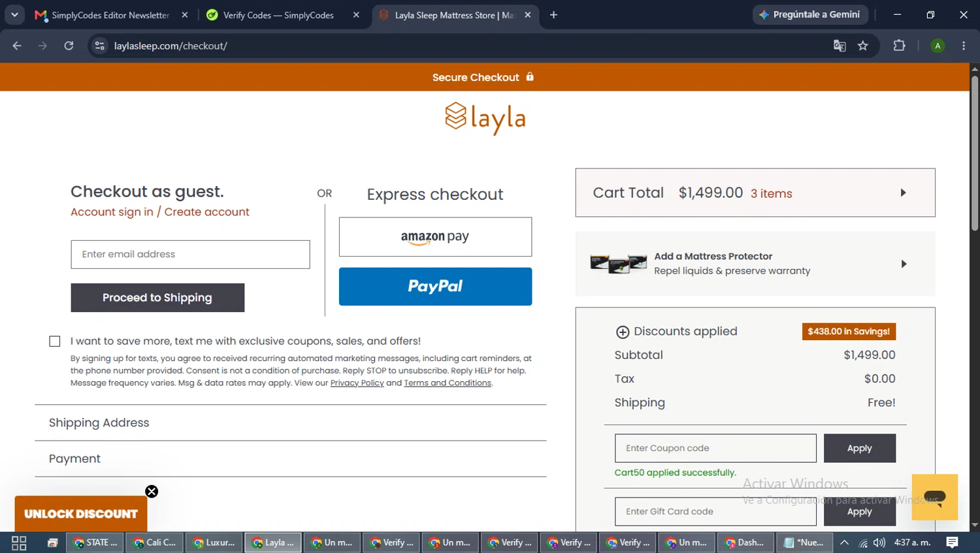Close the Unlock Discount popup
This screenshot has height=553, width=980.
coord(152,492)
